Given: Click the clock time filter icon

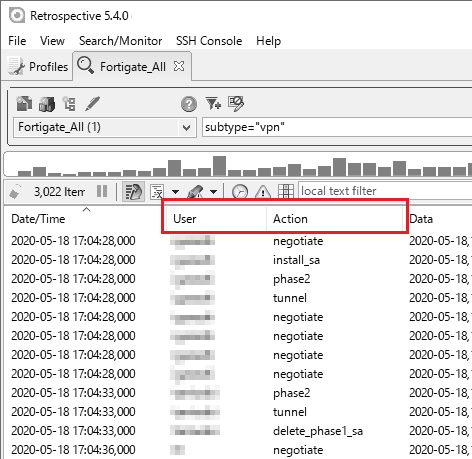Looking at the screenshot, I should [x=240, y=192].
